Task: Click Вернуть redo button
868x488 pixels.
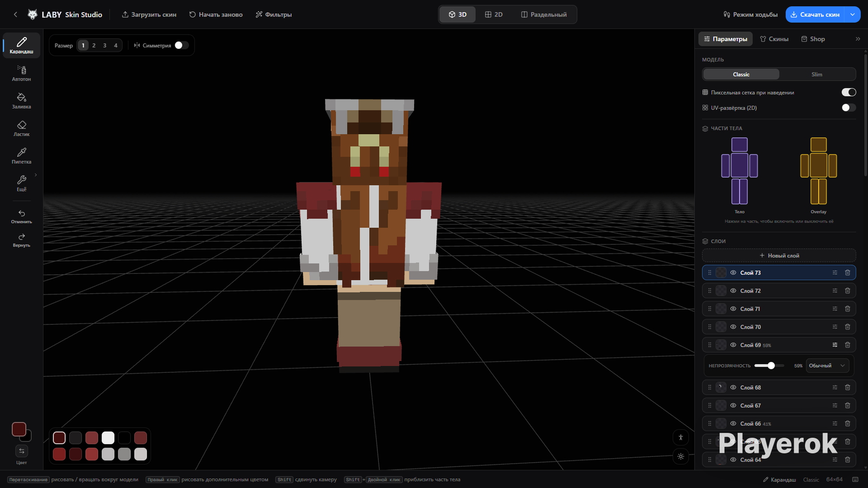Action: pyautogui.click(x=21, y=240)
